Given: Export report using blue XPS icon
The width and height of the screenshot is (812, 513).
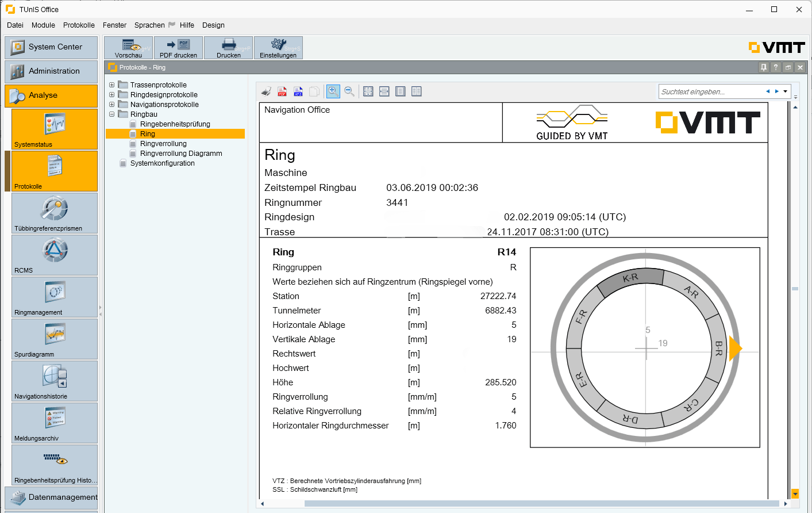Looking at the screenshot, I should point(298,91).
